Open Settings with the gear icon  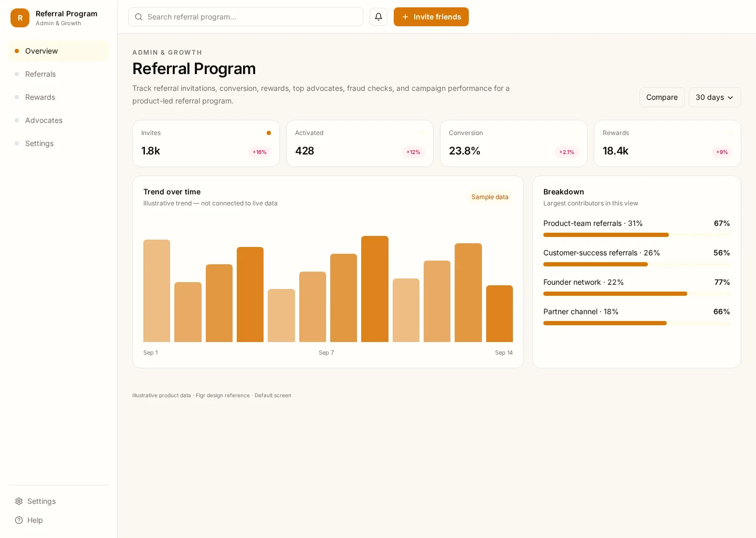35,501
